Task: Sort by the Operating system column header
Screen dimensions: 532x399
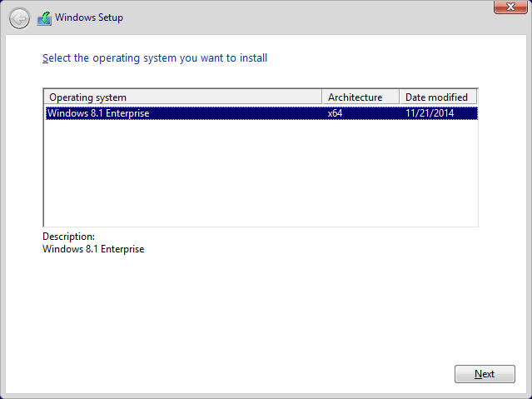Action: (182, 97)
